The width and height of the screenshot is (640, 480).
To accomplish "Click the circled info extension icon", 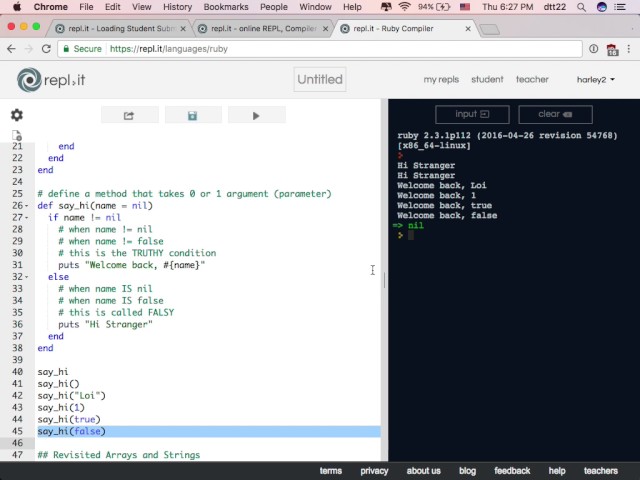I will [x=593, y=49].
